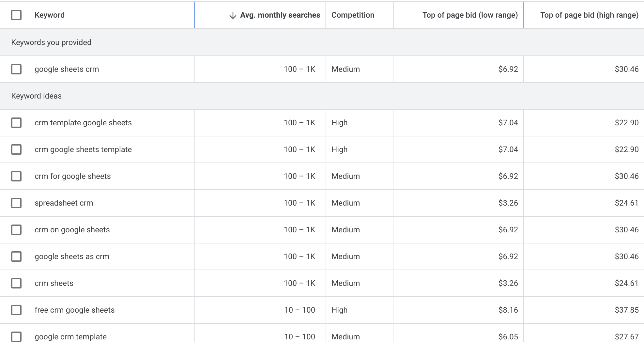Image resolution: width=644 pixels, height=342 pixels.
Task: Open the 'spreadsheet crm' keyword text
Action: pos(64,203)
